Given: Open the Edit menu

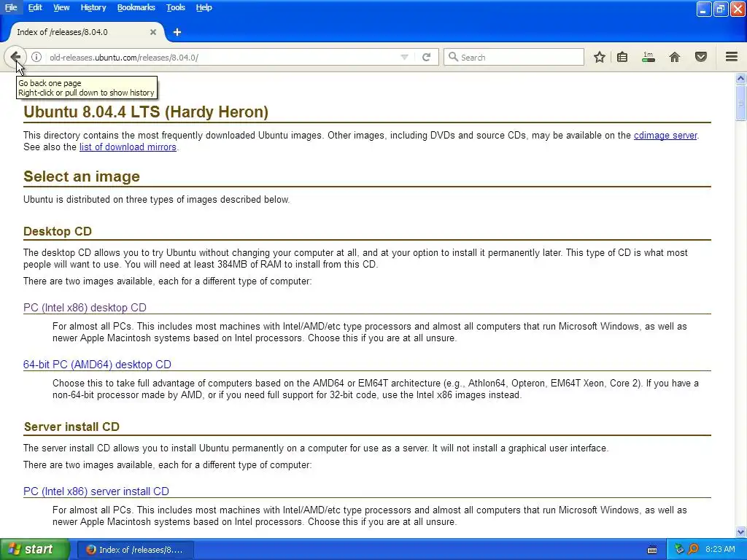Looking at the screenshot, I should [x=35, y=7].
